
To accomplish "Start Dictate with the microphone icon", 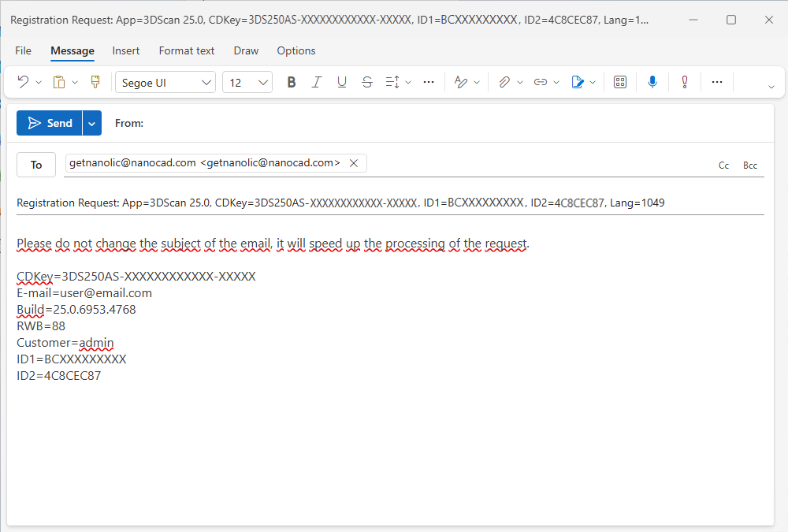I will 652,82.
